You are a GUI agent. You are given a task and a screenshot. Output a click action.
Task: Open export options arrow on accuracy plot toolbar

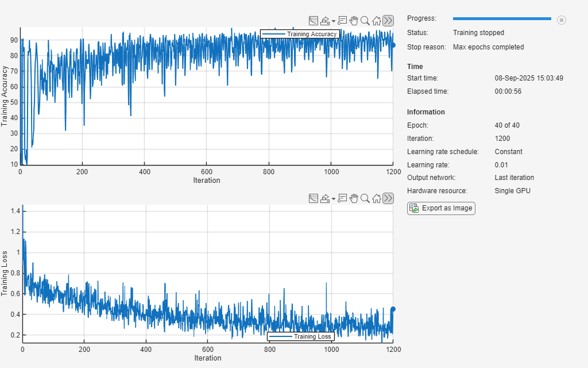coord(334,21)
